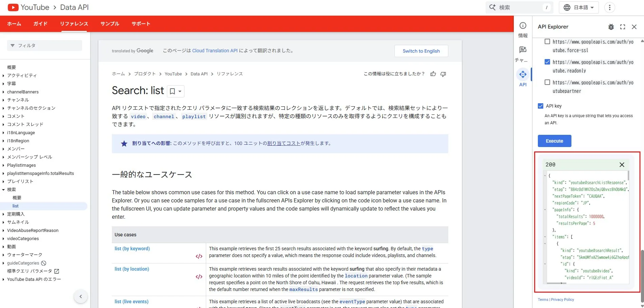Toggle fullscreen API Explorer
644x308 pixels.
coord(623,27)
